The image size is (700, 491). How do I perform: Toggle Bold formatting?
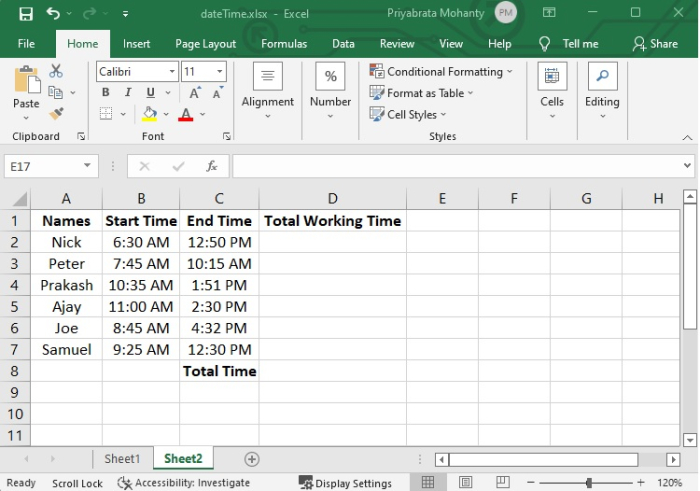pos(106,92)
